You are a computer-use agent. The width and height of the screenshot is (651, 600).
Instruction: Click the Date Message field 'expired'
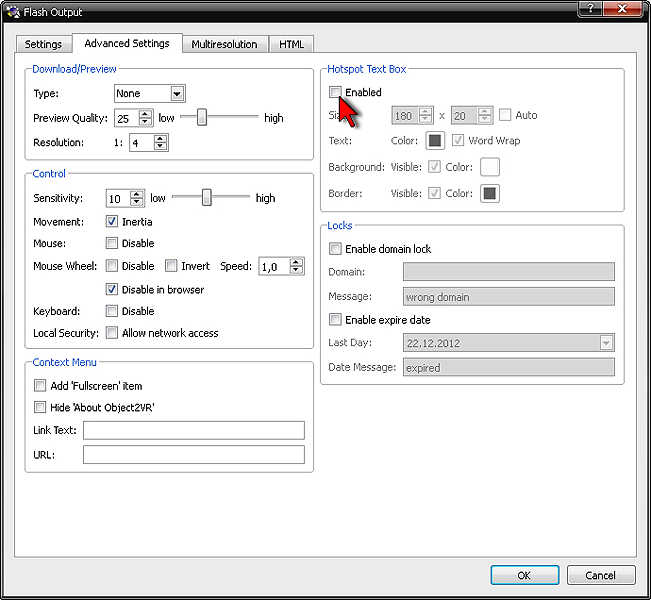point(509,367)
